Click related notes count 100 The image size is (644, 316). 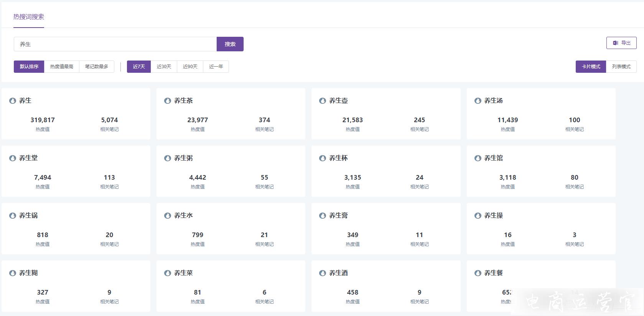point(574,120)
